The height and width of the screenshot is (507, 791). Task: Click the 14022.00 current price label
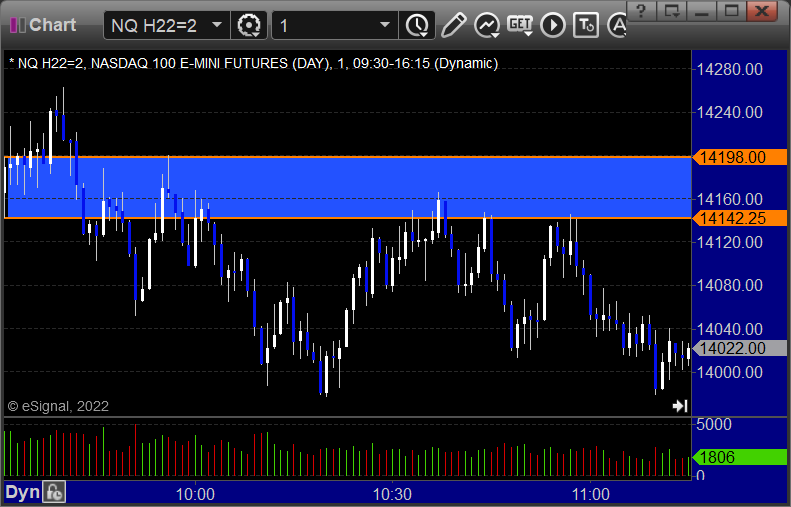tap(739, 348)
